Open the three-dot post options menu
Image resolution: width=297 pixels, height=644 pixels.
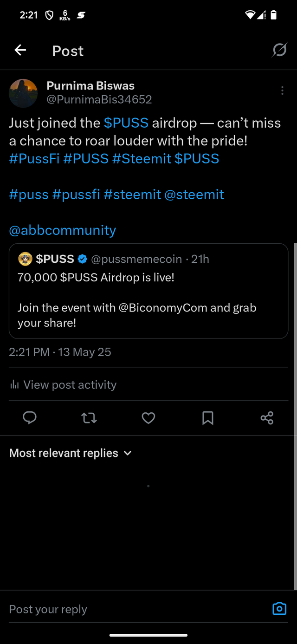(282, 91)
